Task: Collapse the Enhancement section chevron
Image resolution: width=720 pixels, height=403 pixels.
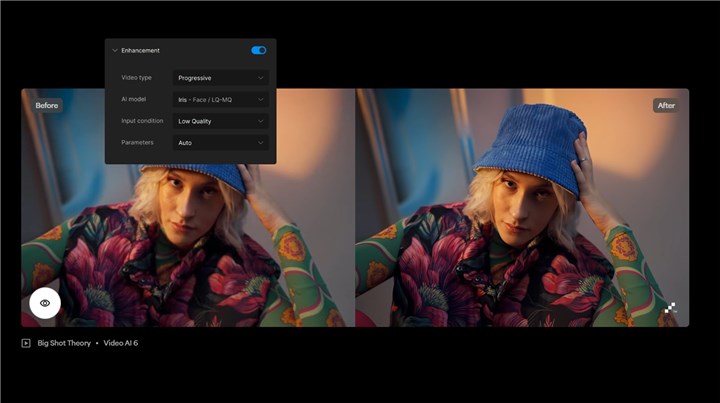Action: click(115, 50)
